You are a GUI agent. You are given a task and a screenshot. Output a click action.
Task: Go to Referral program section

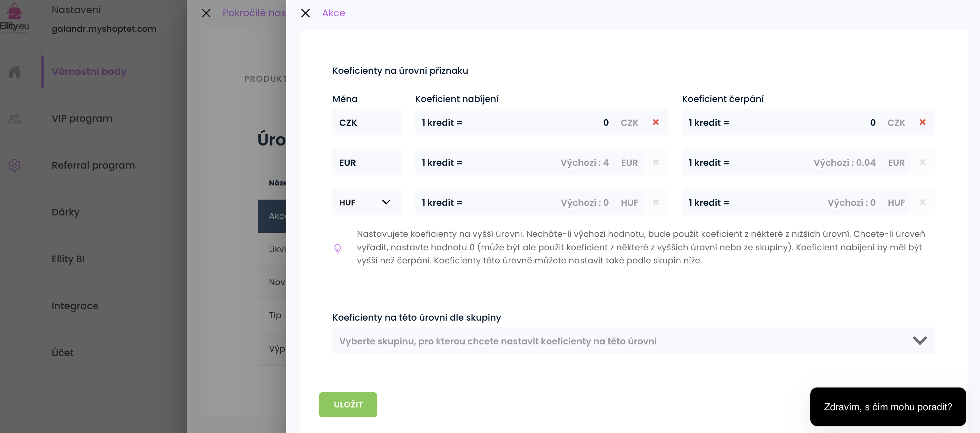coord(93,165)
